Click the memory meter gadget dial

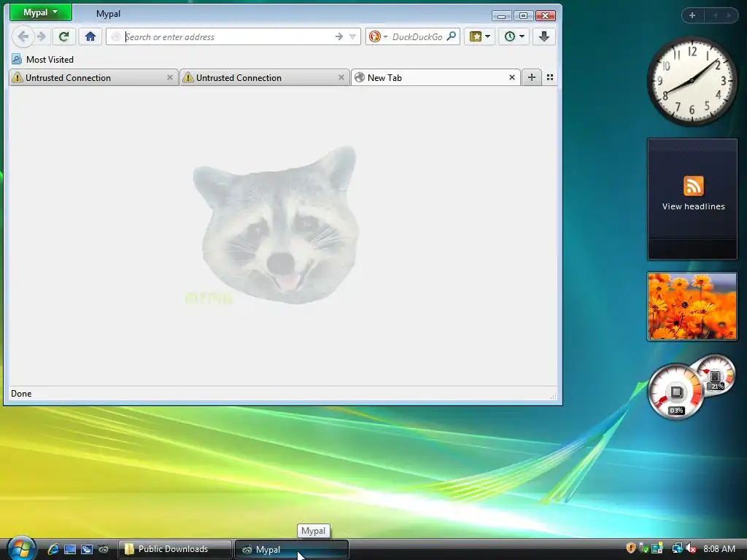pos(715,374)
